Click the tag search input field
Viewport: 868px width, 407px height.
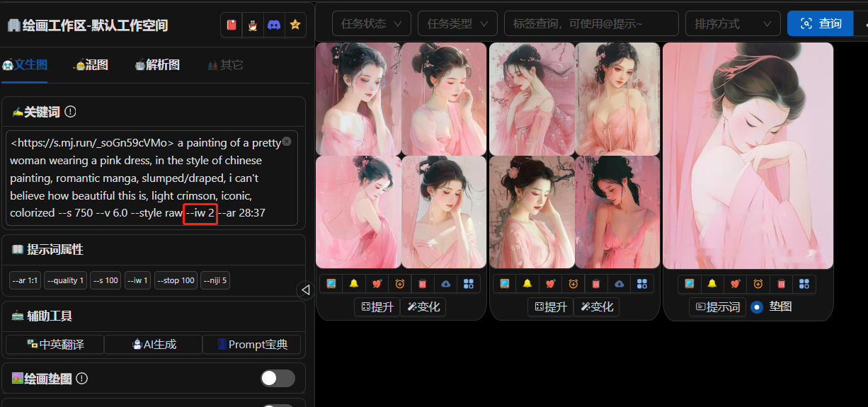pyautogui.click(x=591, y=23)
